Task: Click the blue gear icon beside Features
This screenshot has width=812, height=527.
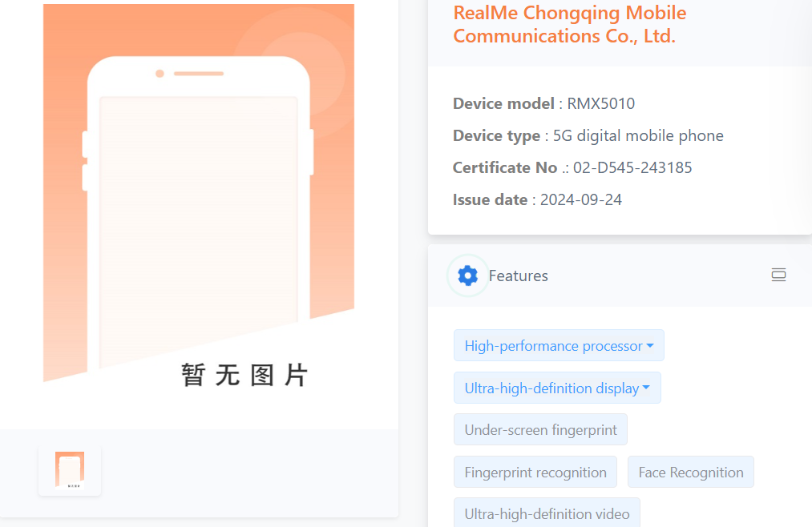Action: [x=467, y=276]
